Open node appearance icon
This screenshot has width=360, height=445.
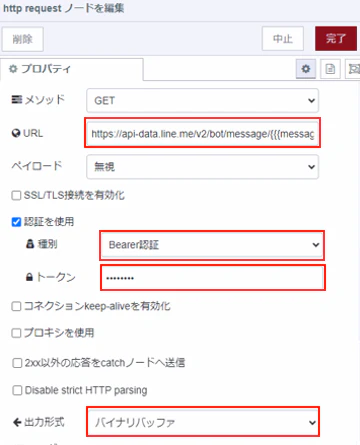pyautogui.click(x=352, y=69)
